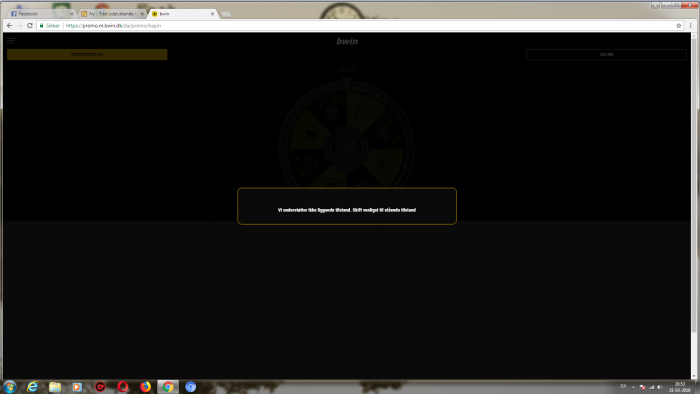
Task: Bookmark this page with the star
Action: (679, 26)
